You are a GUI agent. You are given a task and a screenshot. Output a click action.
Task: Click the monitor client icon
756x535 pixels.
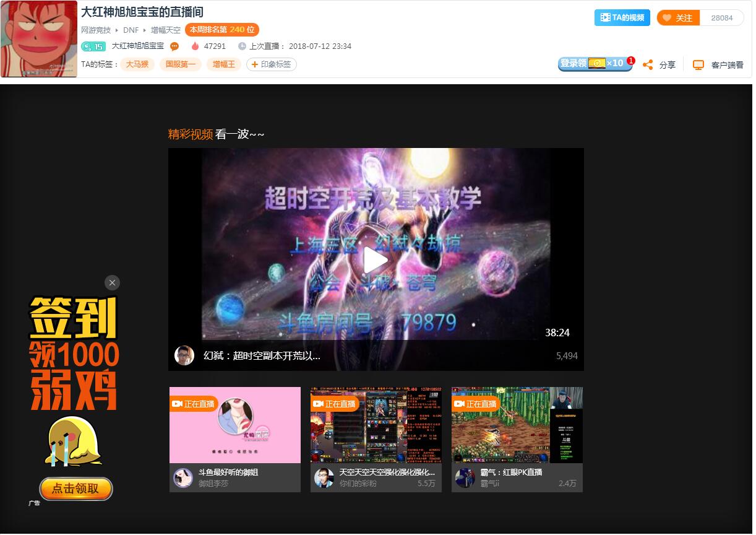(698, 64)
